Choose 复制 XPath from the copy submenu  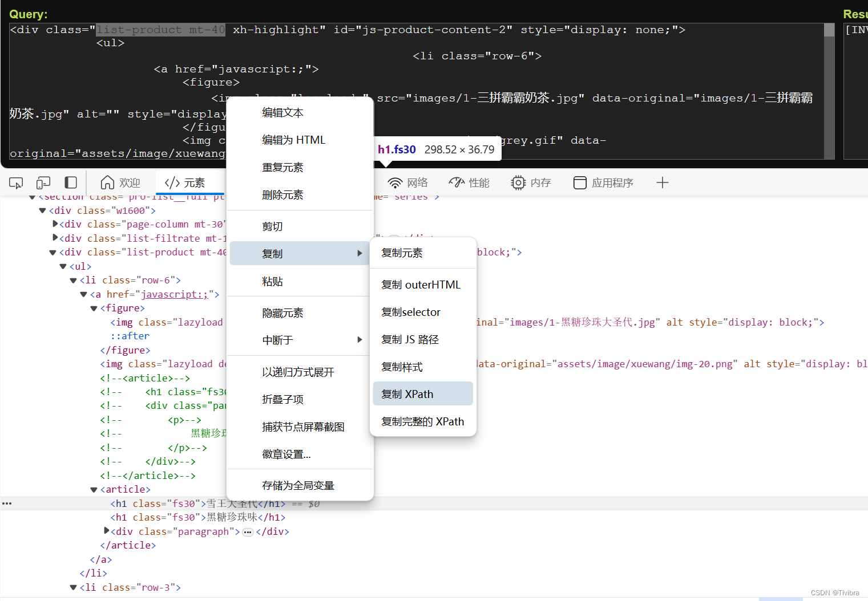(408, 393)
